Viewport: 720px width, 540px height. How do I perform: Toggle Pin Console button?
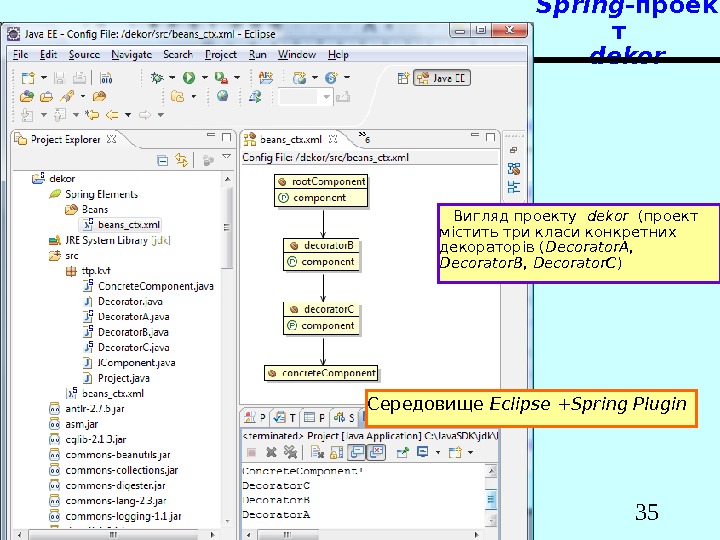point(403,453)
